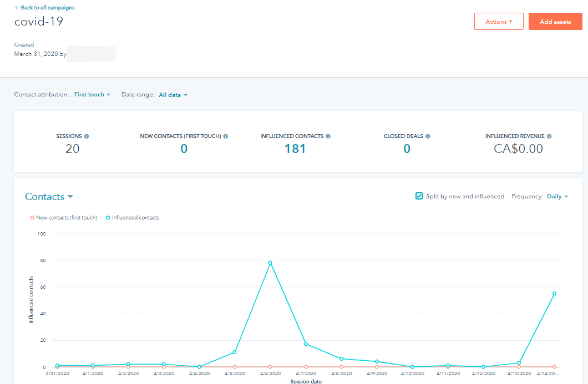Click the campaign title covid-19
The height and width of the screenshot is (384, 588).
tap(39, 22)
